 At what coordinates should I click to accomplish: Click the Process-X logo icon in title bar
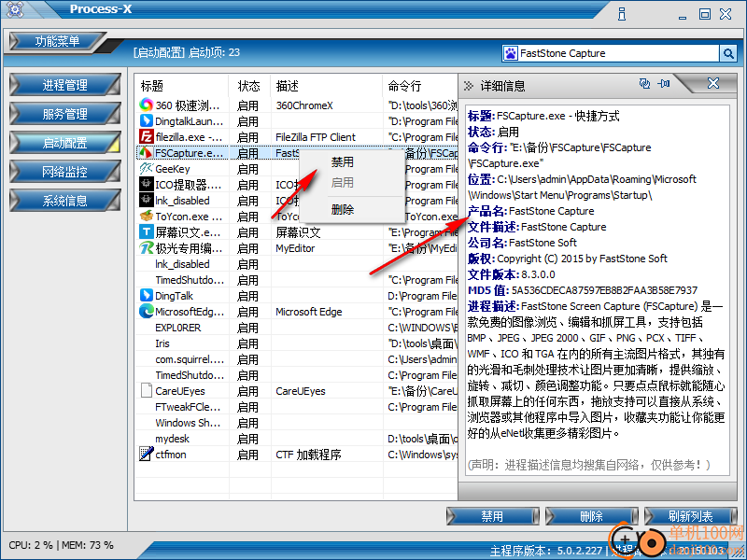point(15,9)
